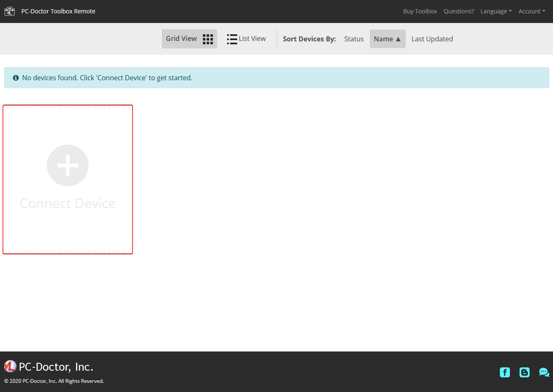Sort devices by Status
The height and width of the screenshot is (392, 553).
coord(354,39)
